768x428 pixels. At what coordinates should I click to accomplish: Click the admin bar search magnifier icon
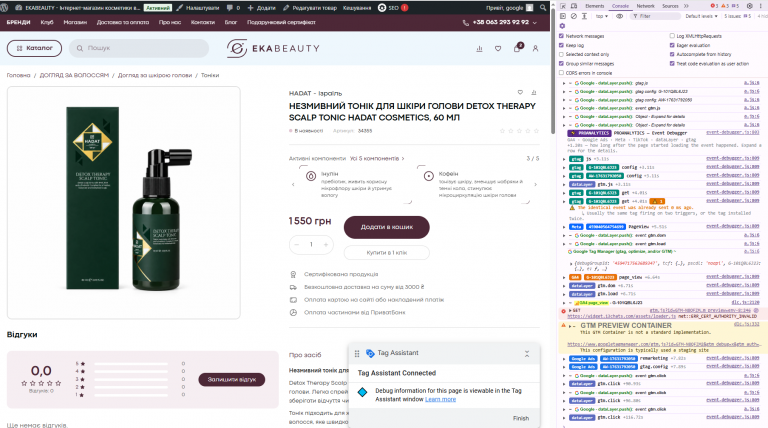coord(543,8)
